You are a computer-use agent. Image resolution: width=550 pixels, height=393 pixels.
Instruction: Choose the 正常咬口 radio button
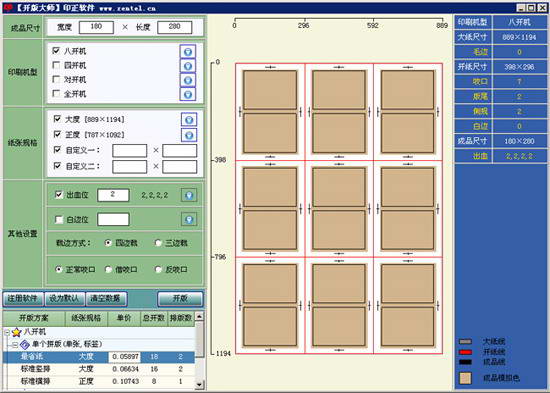[x=59, y=269]
